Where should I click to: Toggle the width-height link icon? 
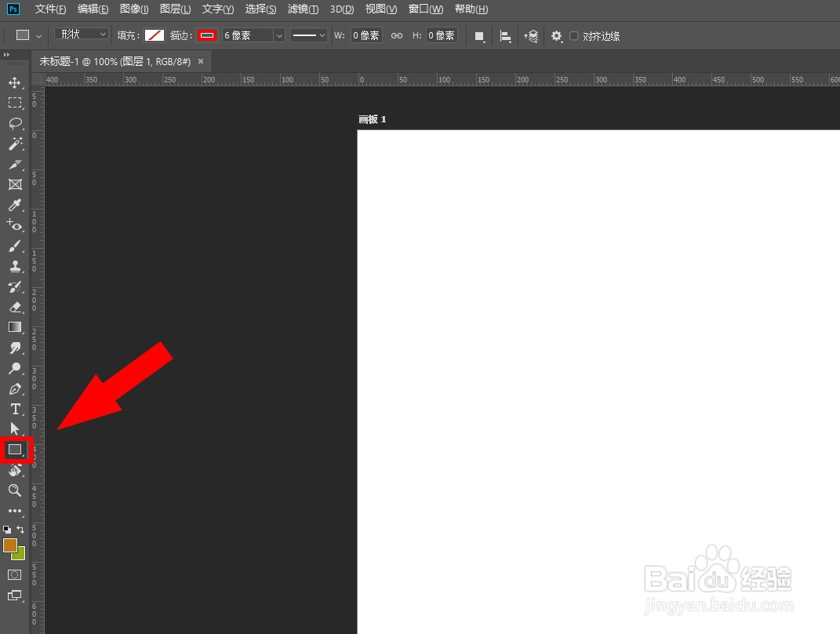point(396,36)
